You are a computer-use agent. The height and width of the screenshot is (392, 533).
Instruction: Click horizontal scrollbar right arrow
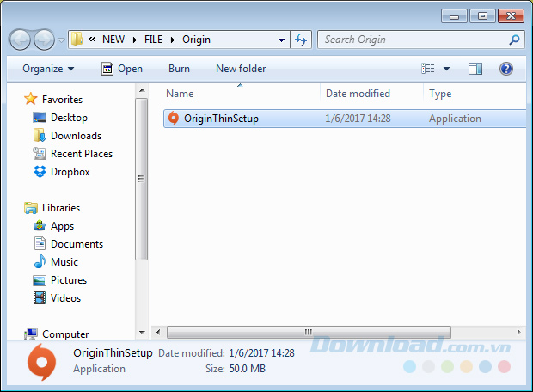pos(518,332)
